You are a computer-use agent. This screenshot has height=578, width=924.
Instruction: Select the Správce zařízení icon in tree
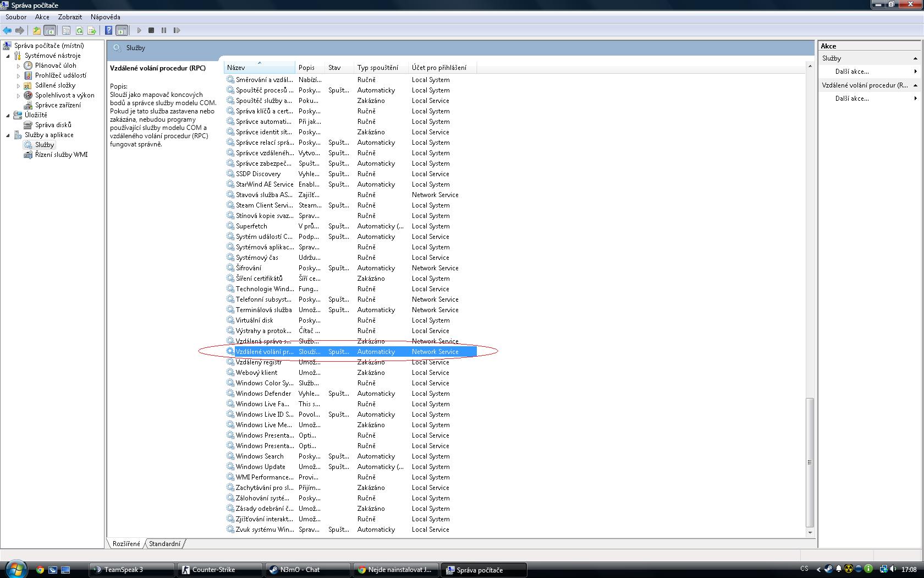click(28, 105)
